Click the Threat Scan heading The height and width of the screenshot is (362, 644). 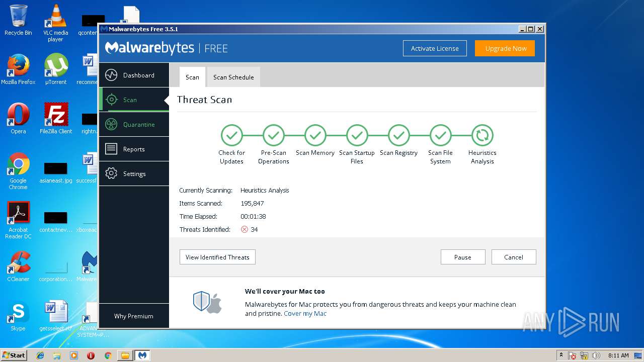(204, 100)
